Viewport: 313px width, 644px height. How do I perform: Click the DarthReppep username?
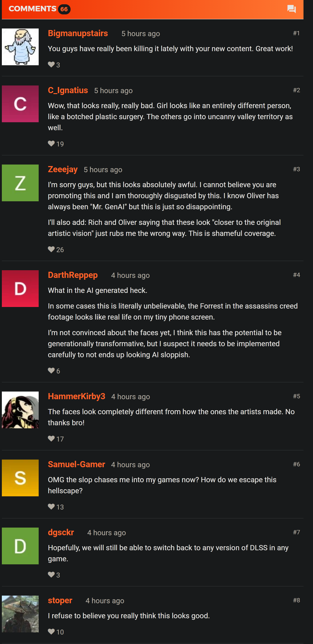point(73,275)
